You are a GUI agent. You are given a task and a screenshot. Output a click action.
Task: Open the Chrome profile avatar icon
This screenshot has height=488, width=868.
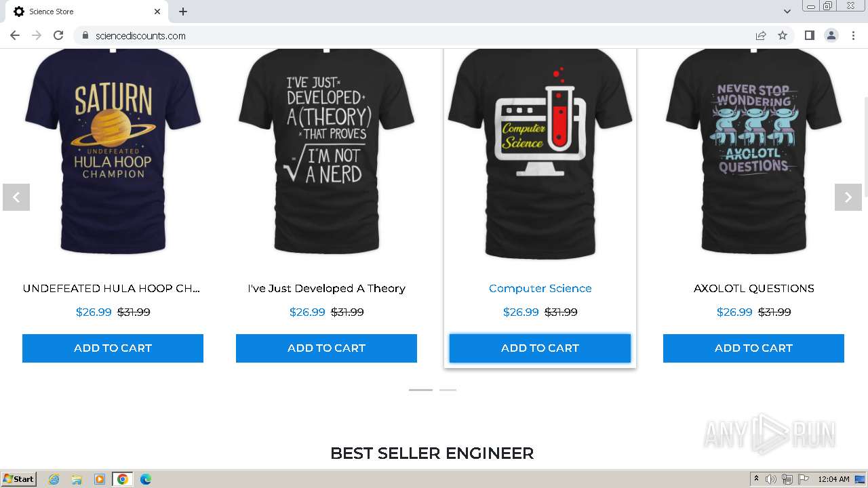[831, 35]
